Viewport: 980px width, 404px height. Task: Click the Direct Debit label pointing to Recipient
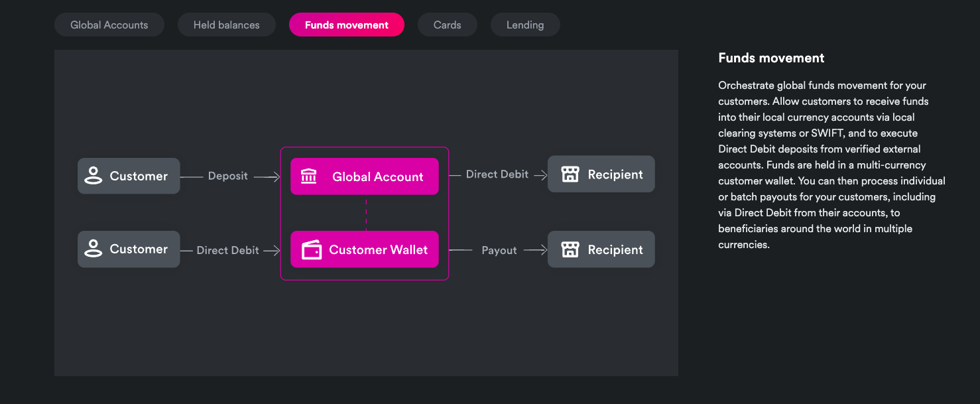[497, 174]
